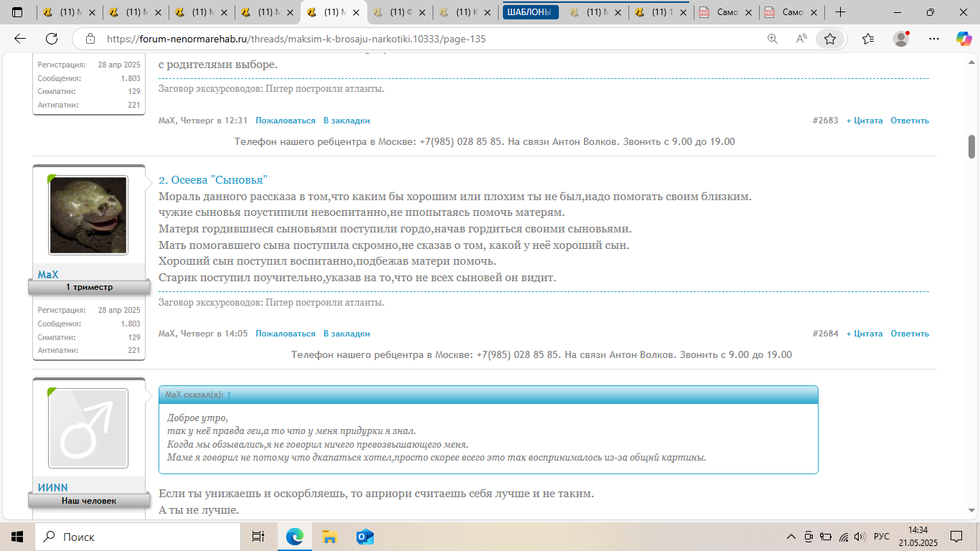Click Ответить on post #2684
The width and height of the screenshot is (980, 551).
click(909, 334)
